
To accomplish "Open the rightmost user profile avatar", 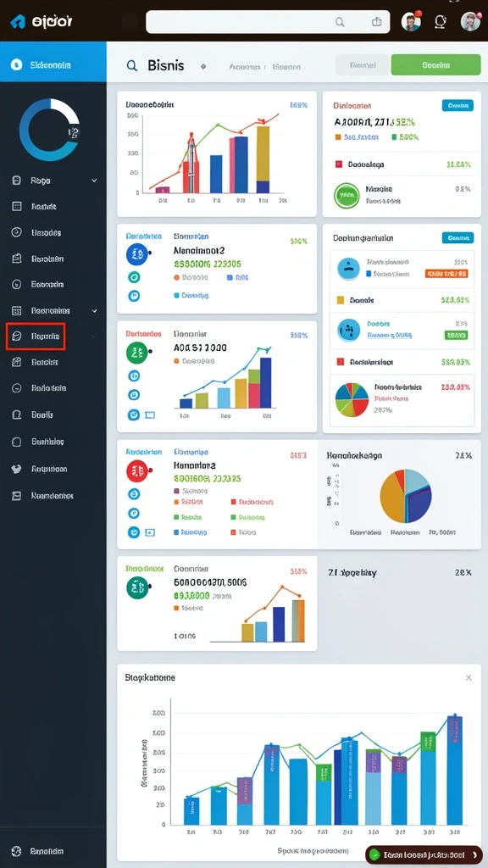I will click(x=469, y=21).
